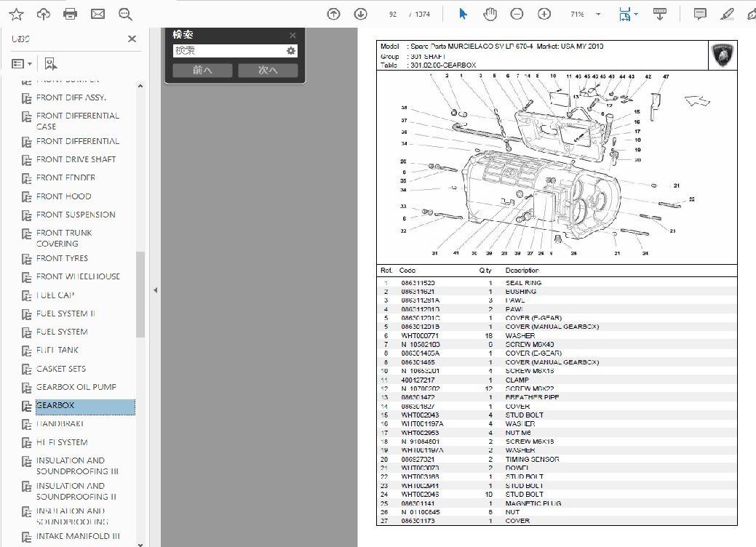This screenshot has height=547, width=756.
Task: Open FUEL SYSTEM II bookmark
Action: pos(65,314)
